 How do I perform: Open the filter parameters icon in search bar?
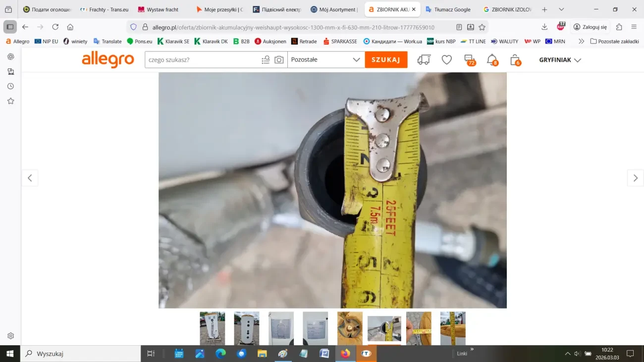point(266,59)
